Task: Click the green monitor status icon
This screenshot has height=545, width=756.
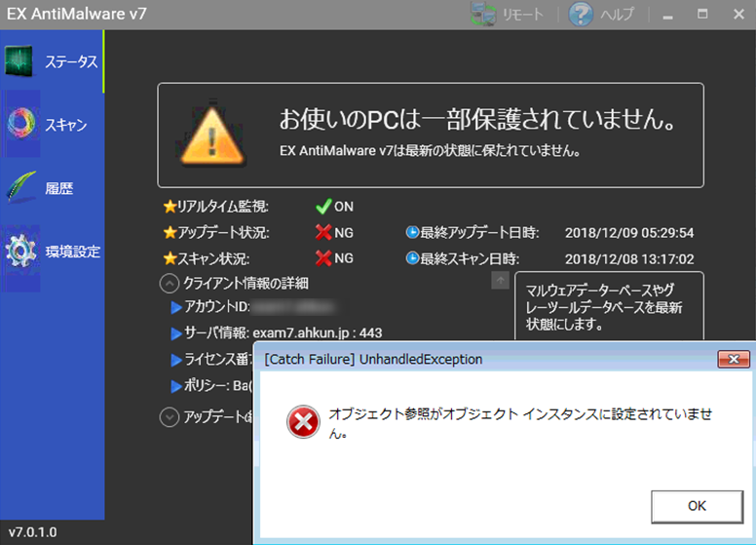Action: 19,61
